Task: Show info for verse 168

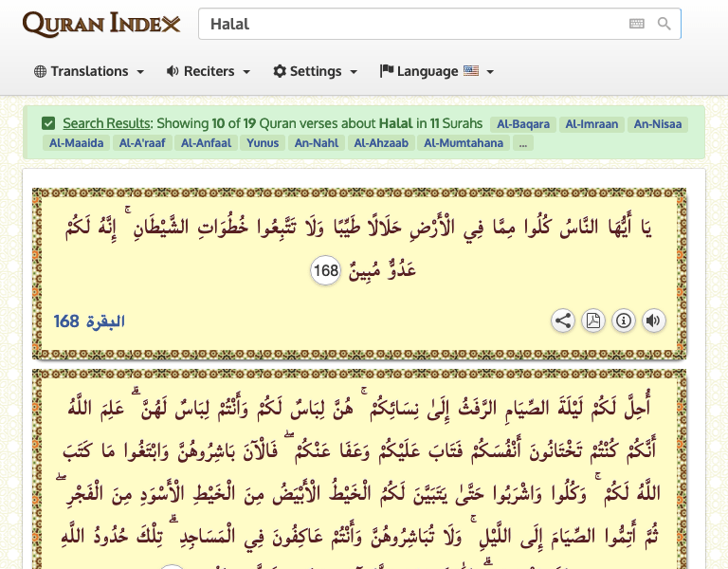Action: pos(623,321)
